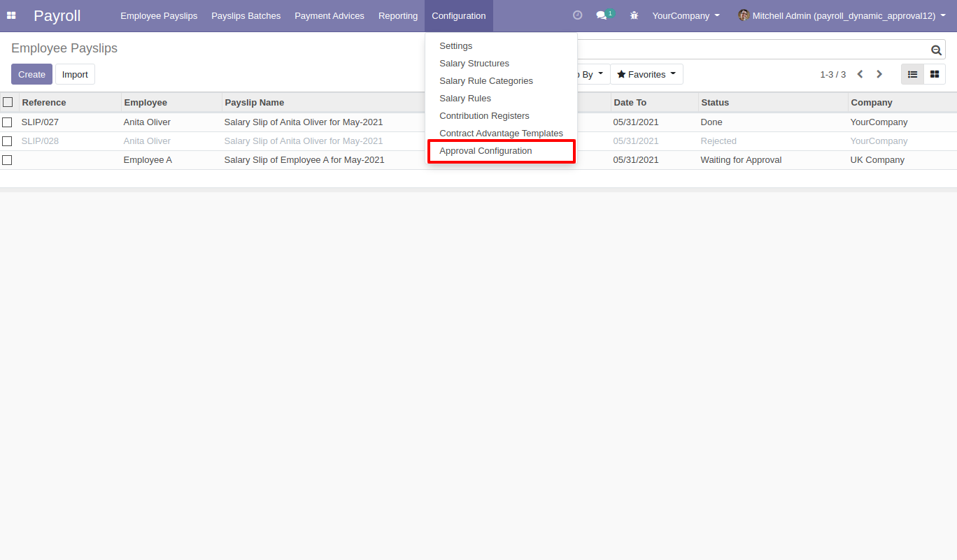Screen dimensions: 957x560
Task: Select Salary Rule Categories entry
Action: pyautogui.click(x=502, y=81)
